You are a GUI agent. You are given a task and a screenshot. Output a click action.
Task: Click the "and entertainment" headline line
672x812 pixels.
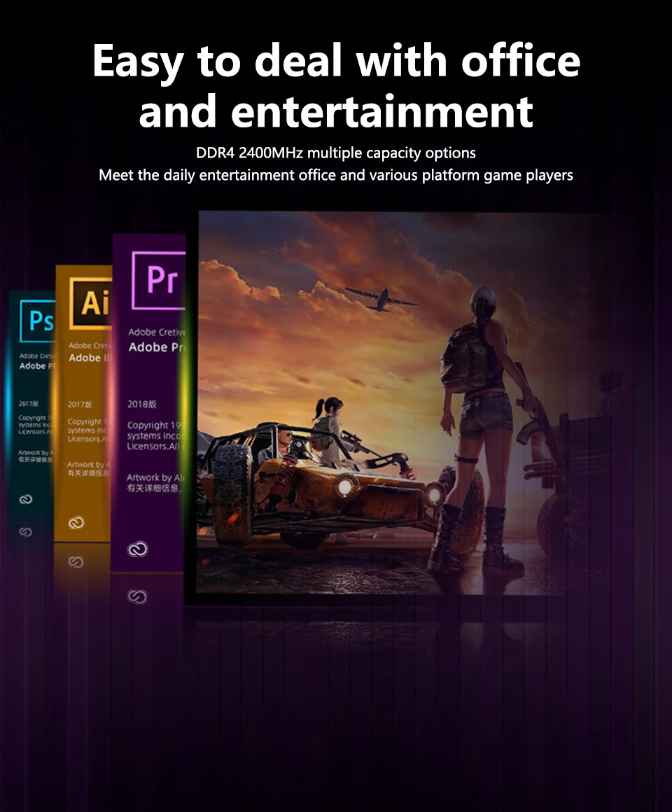[336, 111]
